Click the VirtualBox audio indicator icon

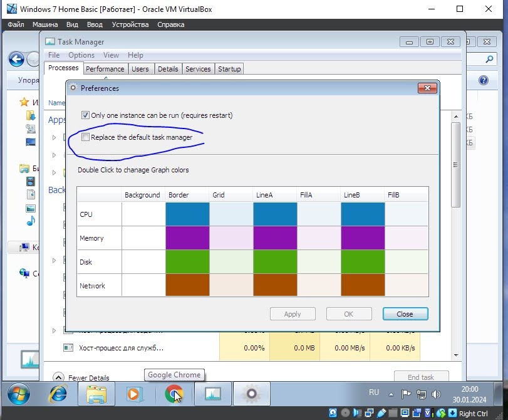click(357, 413)
